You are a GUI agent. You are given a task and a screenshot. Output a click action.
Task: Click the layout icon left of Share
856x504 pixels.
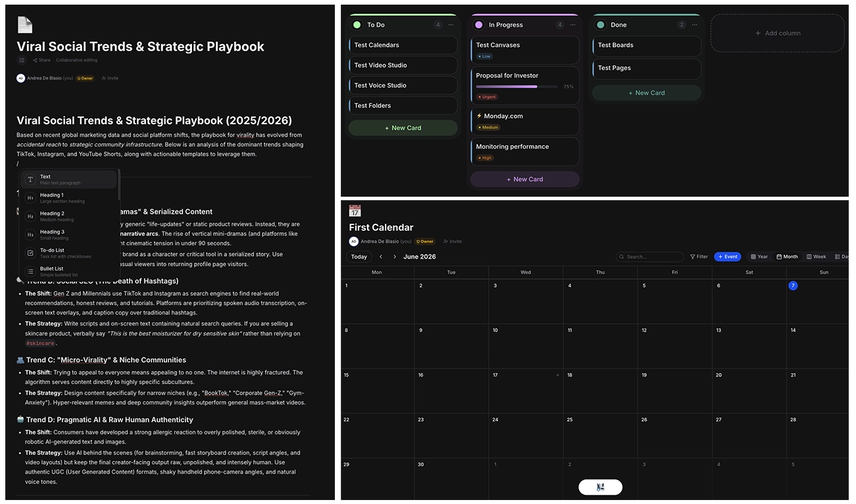22,60
